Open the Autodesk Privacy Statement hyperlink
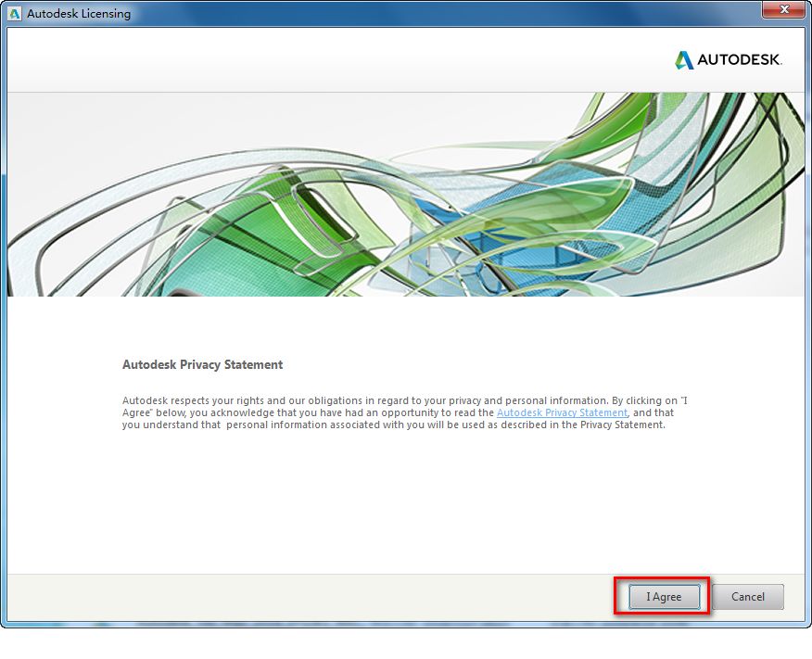The image size is (812, 659). click(562, 412)
